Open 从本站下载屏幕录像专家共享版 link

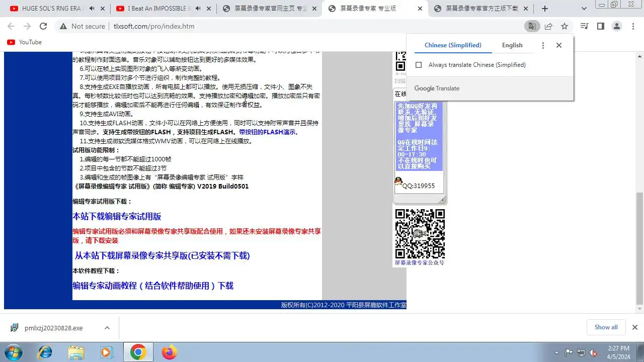coord(162,255)
